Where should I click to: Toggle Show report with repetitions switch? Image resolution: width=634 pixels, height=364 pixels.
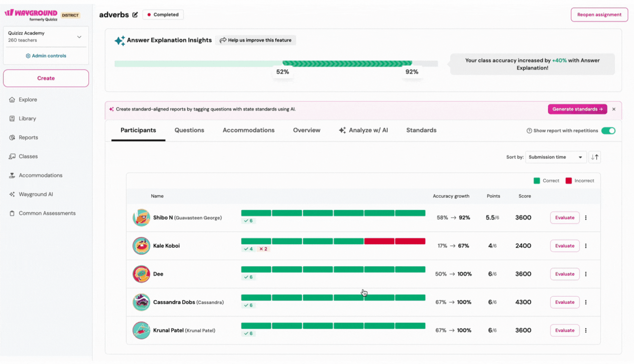point(608,131)
